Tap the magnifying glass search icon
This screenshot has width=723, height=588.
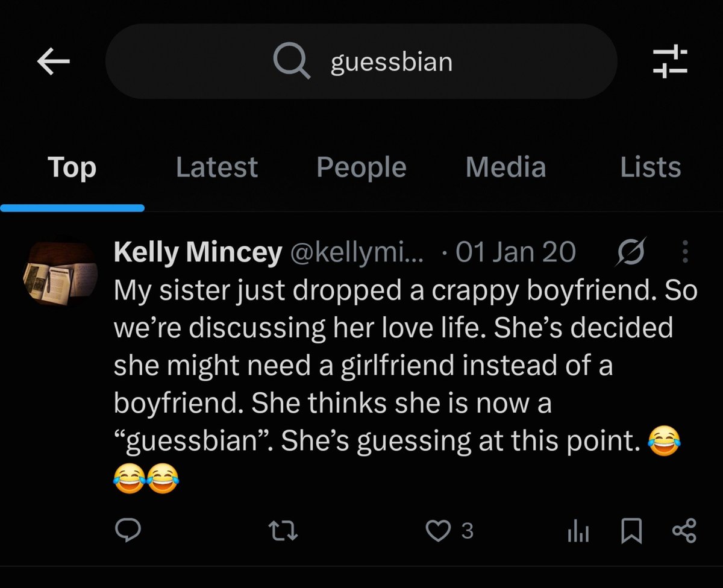click(292, 61)
